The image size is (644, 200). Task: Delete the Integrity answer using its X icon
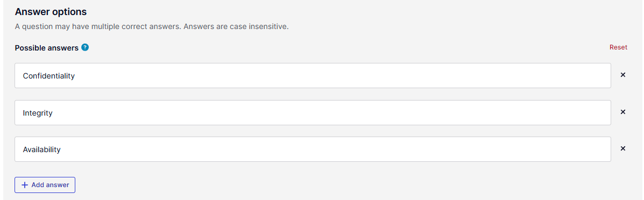[622, 112]
